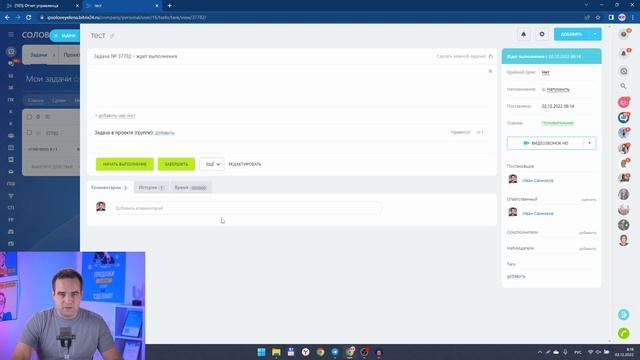Click добавить link next to Наблюдатели
Viewport: 640px width, 360px height.
(588, 249)
